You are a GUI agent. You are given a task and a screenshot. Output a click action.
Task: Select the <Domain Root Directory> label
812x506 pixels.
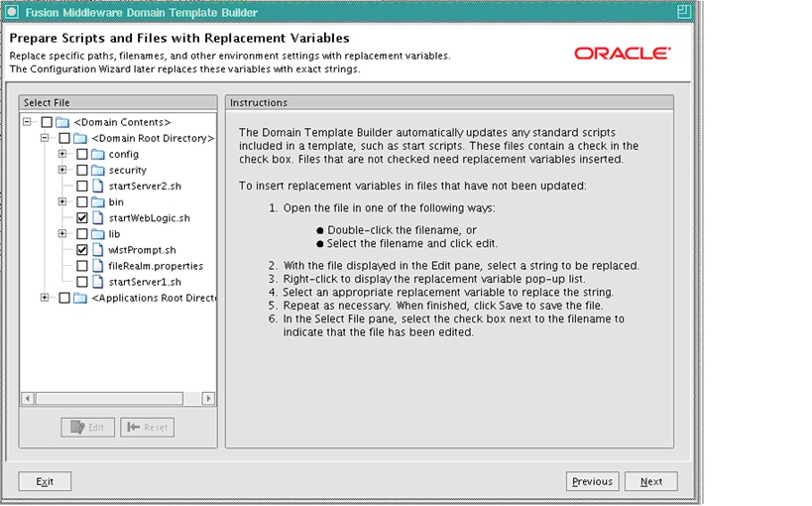(153, 139)
